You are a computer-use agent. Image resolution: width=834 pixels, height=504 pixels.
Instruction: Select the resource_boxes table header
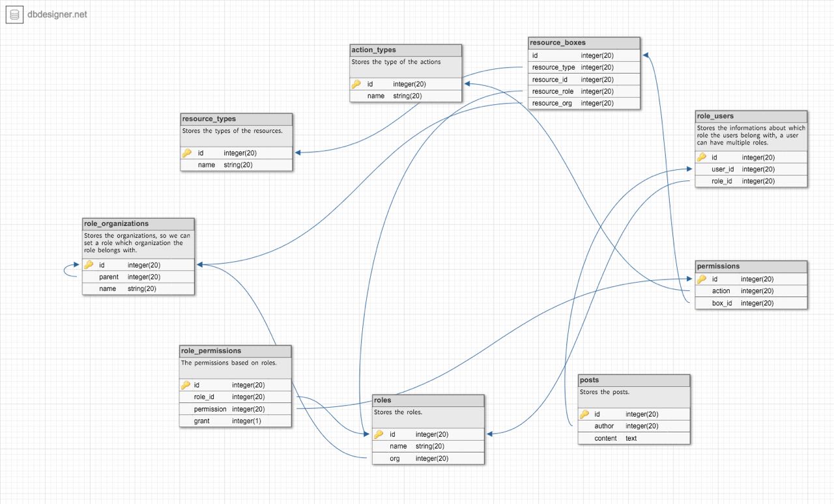(584, 43)
